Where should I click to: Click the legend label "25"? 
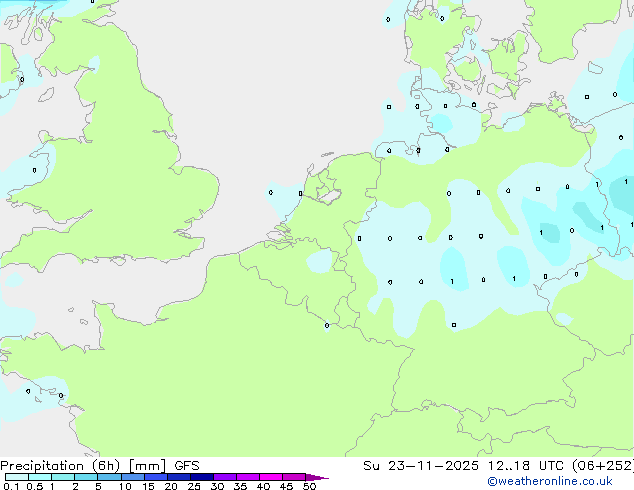click(194, 486)
